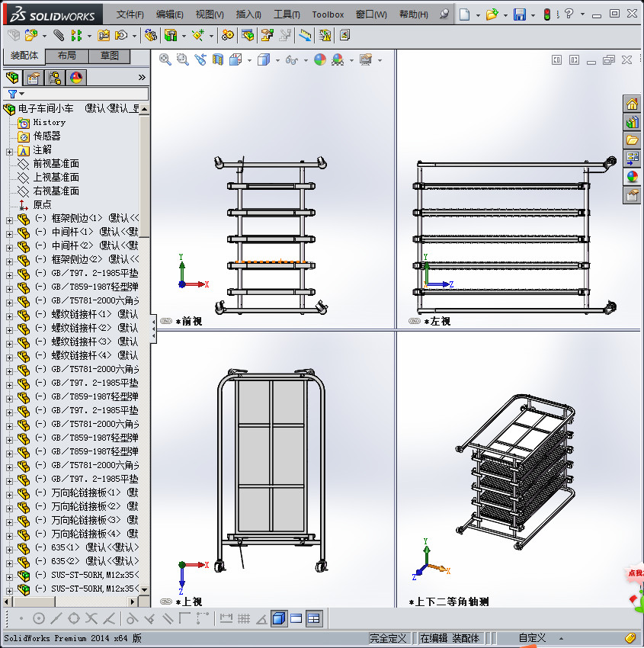The width and height of the screenshot is (644, 648).
Task: Click the Zoom to Area icon
Action: click(x=183, y=59)
